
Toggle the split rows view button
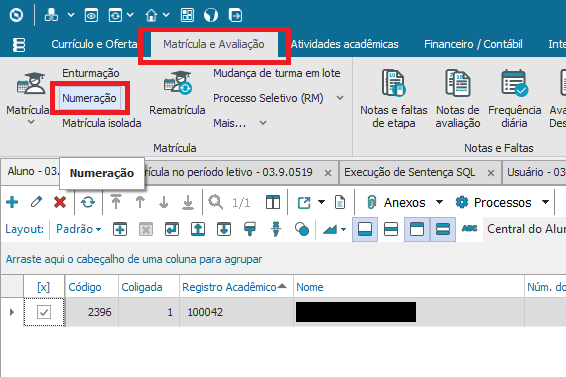click(391, 229)
